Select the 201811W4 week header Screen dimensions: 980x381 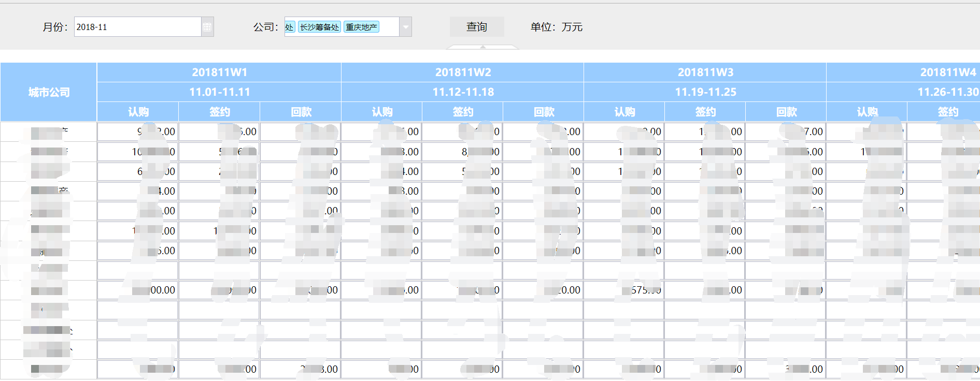948,72
